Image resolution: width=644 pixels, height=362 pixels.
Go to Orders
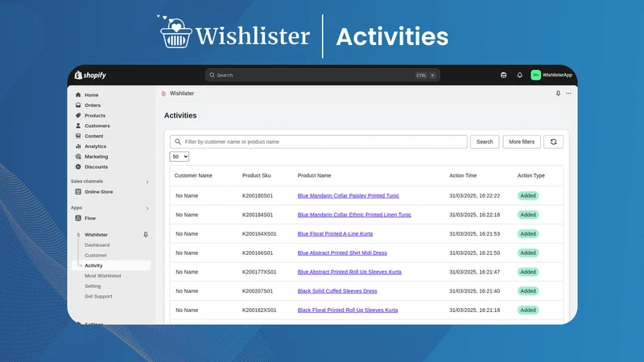point(93,105)
